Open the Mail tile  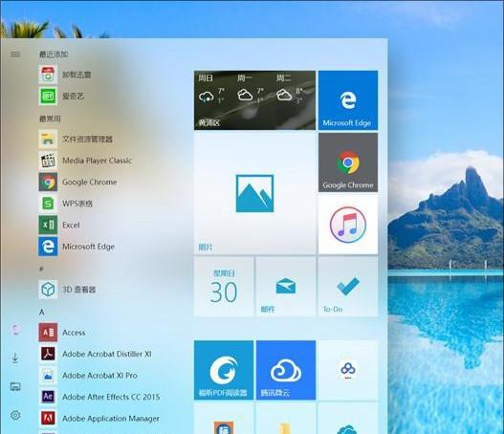tap(286, 287)
